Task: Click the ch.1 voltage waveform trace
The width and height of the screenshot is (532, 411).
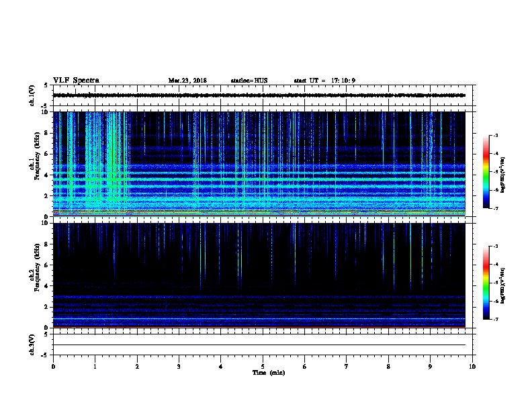Action: [x=259, y=95]
